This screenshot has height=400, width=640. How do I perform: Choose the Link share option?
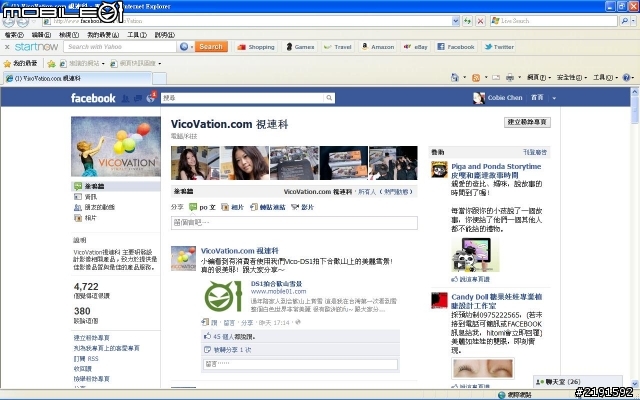pyautogui.click(x=267, y=207)
